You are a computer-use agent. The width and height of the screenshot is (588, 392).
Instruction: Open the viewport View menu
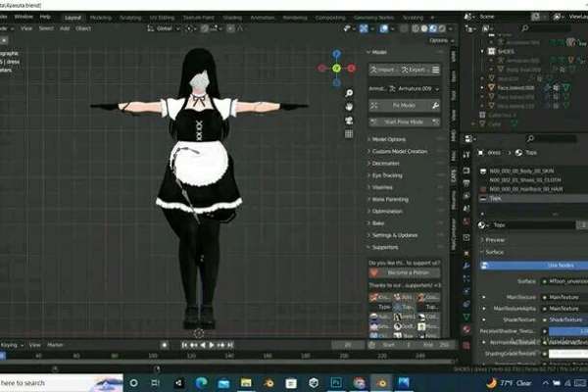click(26, 28)
